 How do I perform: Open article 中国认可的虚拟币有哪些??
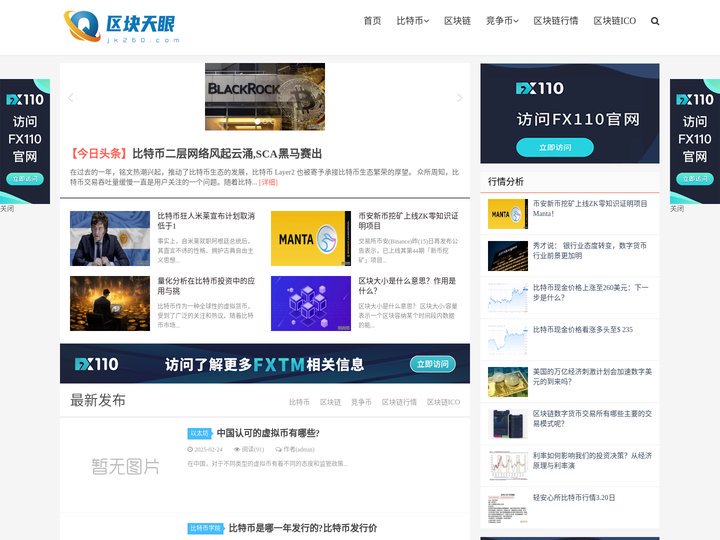[268, 433]
